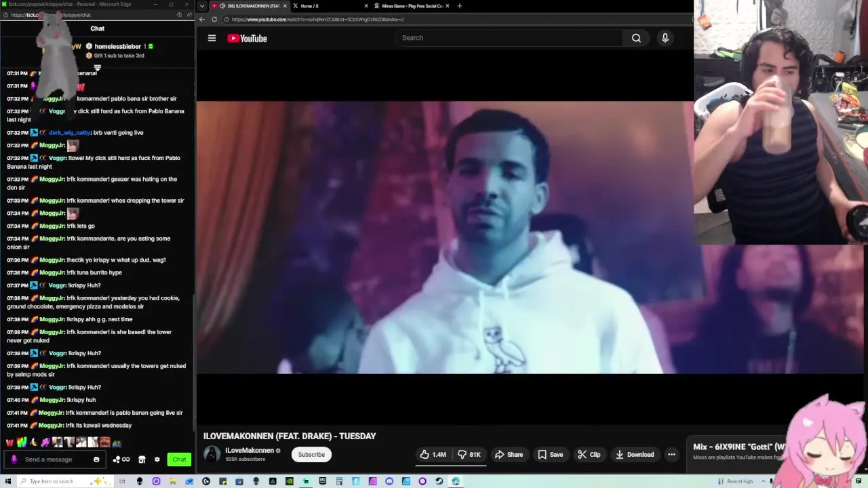Viewport: 868px width, 488px height.
Task: Like the Tuesday video (1.4M)
Action: (433, 455)
